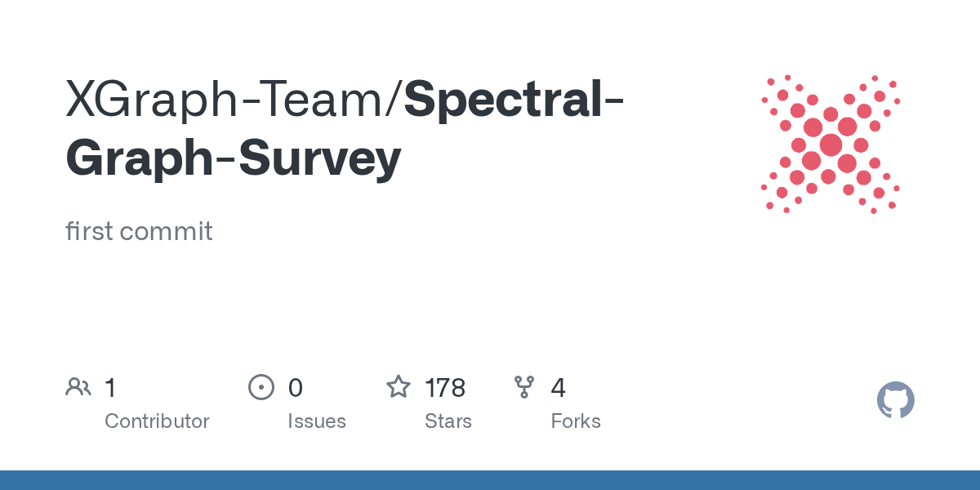Click the fork icon
Screen dimensions: 980x490
pyautogui.click(x=524, y=387)
